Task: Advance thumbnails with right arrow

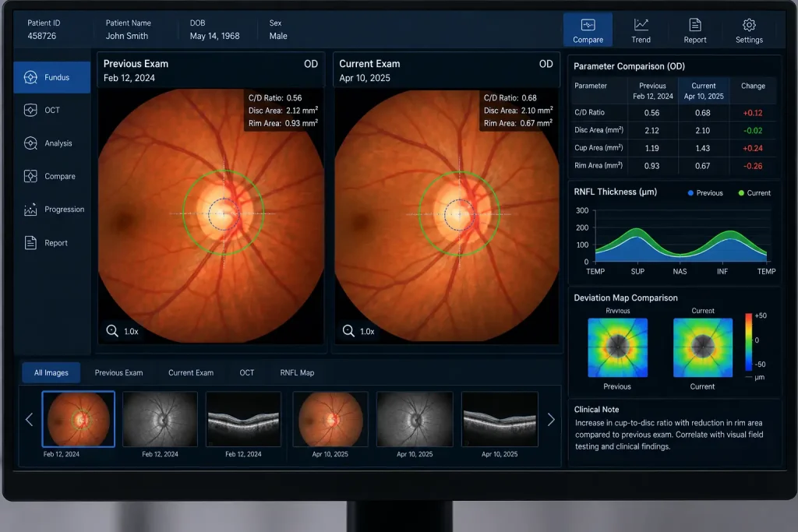Action: tap(551, 420)
